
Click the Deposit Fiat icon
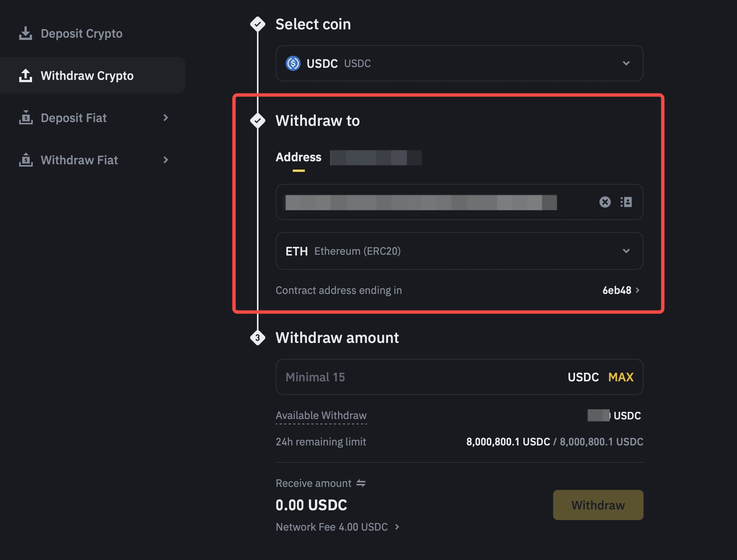(x=26, y=118)
